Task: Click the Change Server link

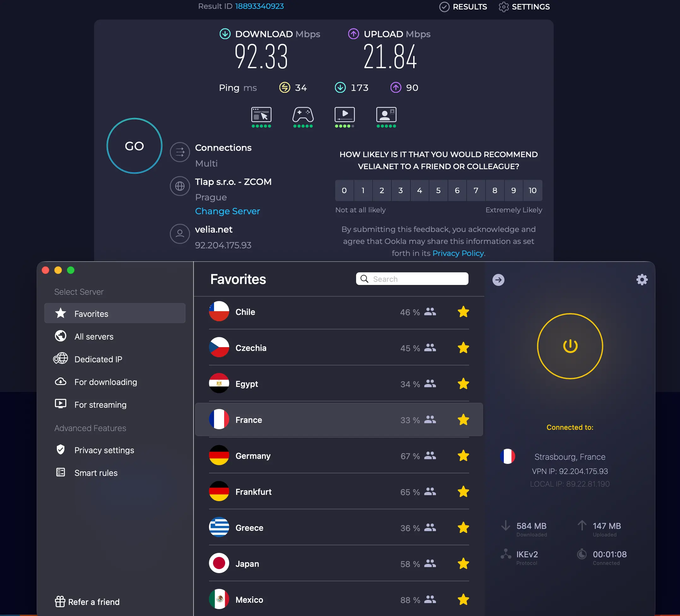Action: (x=227, y=211)
